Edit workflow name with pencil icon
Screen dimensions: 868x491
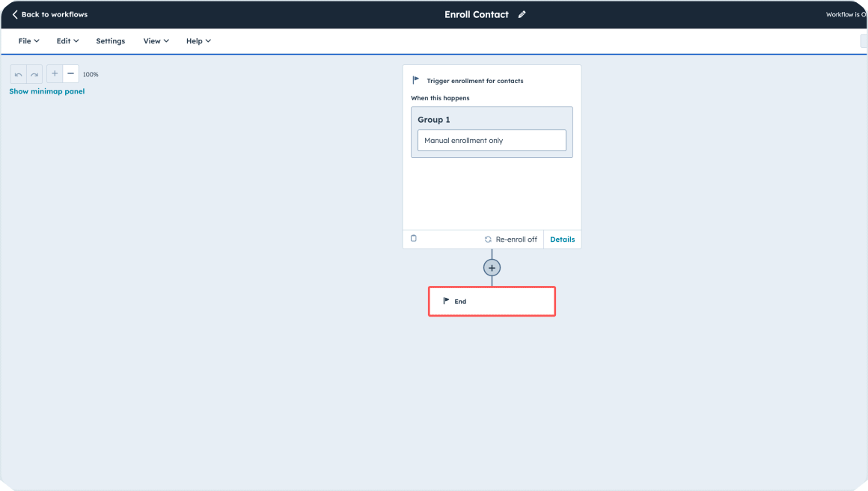point(522,14)
